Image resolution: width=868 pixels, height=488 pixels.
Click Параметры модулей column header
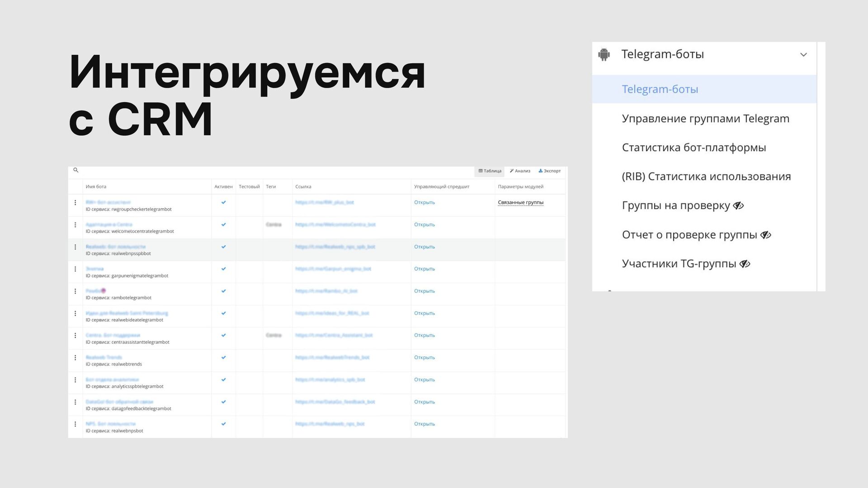point(520,187)
